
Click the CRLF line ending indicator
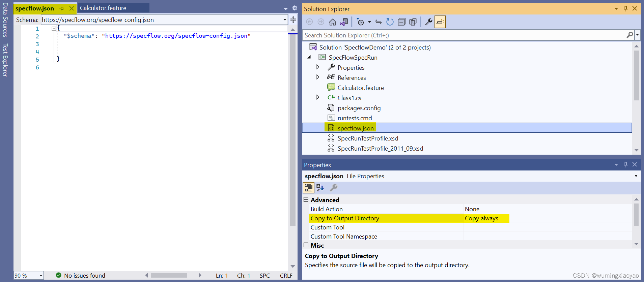click(286, 276)
